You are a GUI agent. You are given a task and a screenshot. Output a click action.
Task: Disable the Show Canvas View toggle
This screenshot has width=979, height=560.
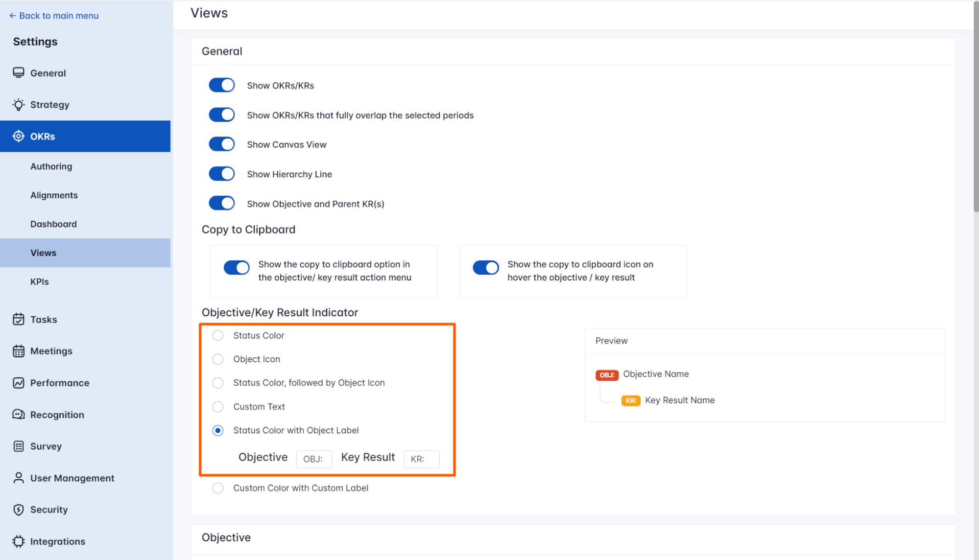[222, 144]
